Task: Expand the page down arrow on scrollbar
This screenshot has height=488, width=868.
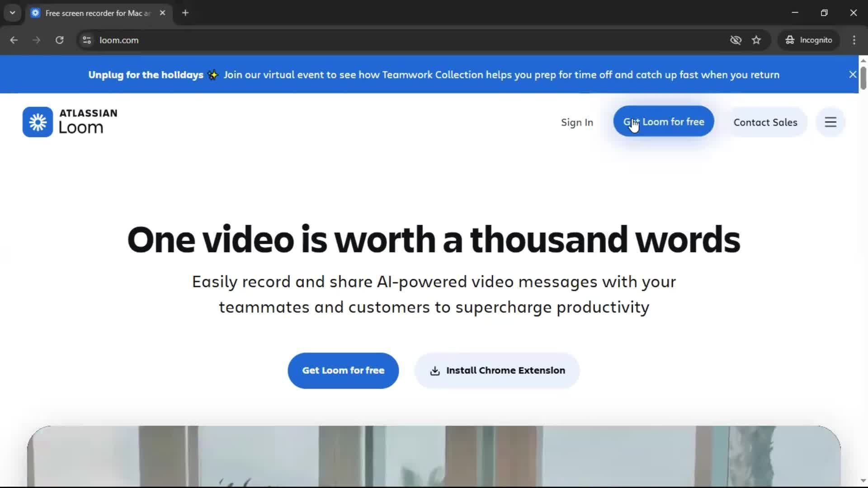Action: coord(863,480)
